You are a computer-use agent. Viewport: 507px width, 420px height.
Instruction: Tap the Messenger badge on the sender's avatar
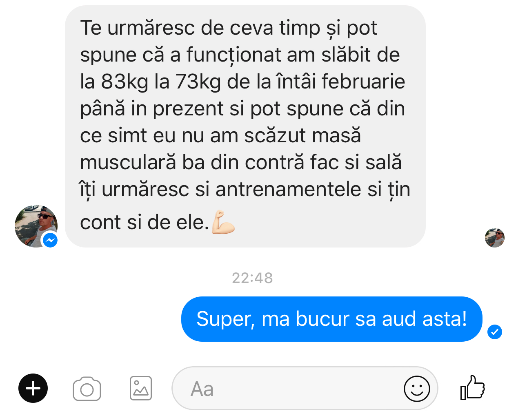tap(50, 240)
